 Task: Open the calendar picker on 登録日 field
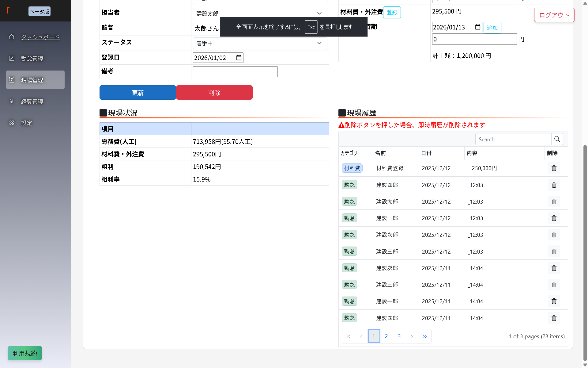tap(239, 57)
